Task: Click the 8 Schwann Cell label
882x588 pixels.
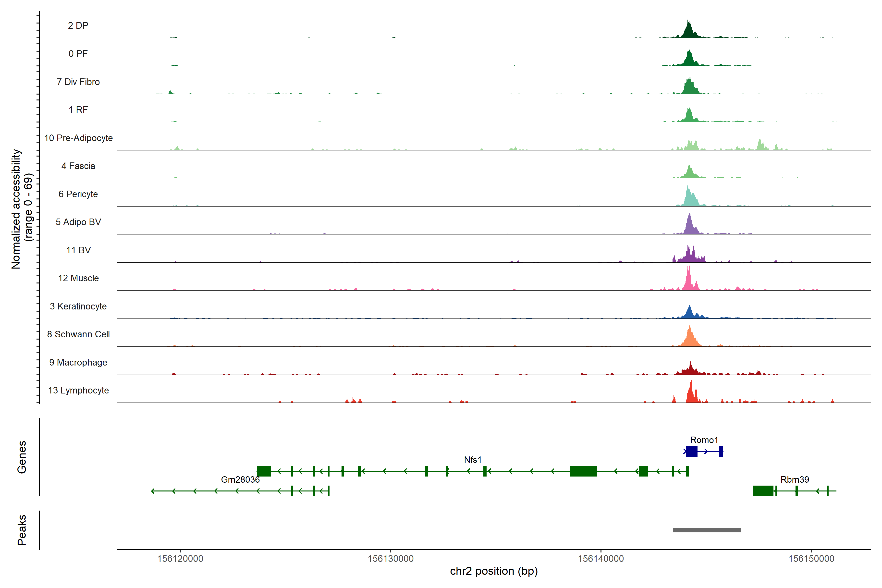Action: point(78,334)
